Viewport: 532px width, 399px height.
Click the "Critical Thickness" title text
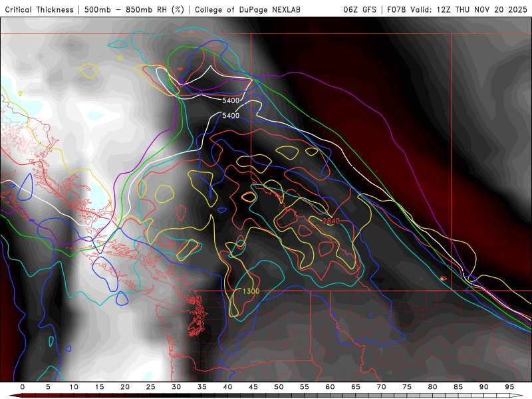point(39,9)
